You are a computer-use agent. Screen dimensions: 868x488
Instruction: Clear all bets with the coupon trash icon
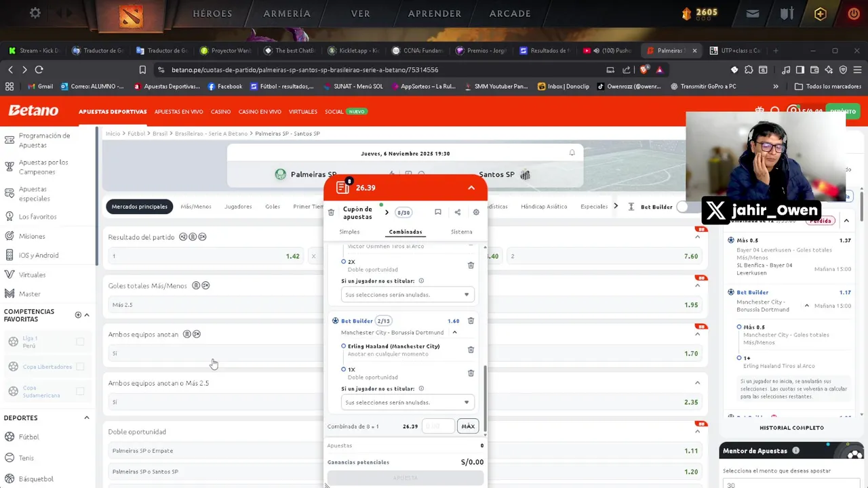pyautogui.click(x=331, y=212)
